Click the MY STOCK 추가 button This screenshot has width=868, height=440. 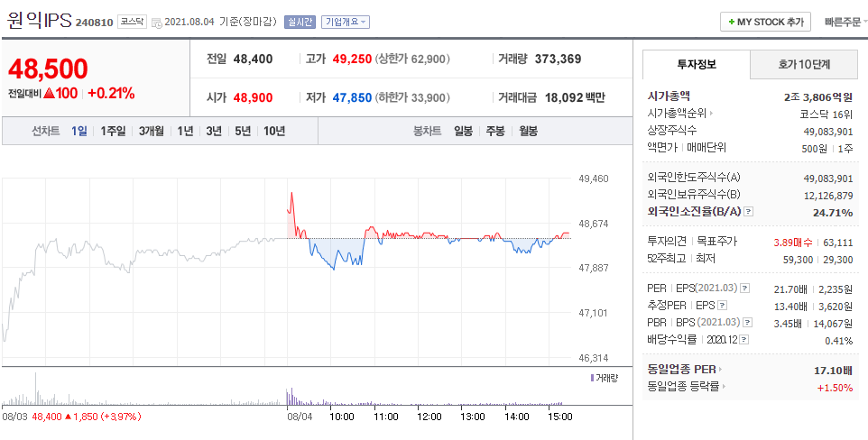click(x=765, y=23)
